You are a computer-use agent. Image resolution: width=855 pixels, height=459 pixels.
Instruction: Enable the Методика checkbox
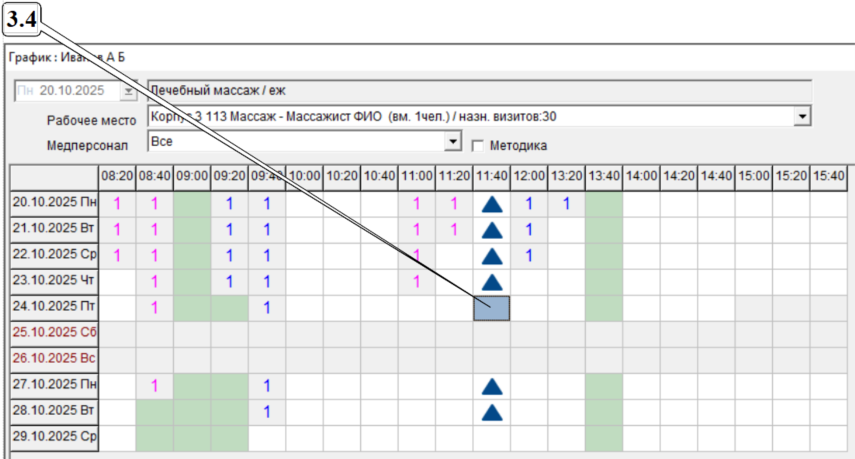[x=477, y=144]
